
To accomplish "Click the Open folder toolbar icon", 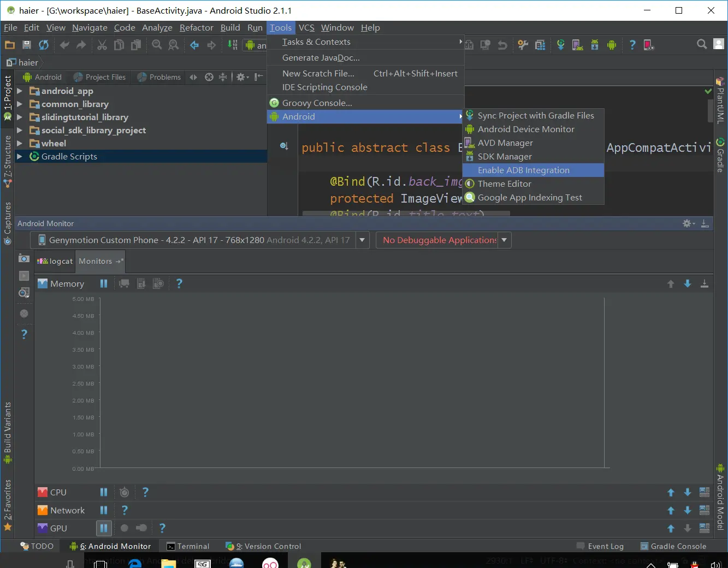I will click(10, 45).
